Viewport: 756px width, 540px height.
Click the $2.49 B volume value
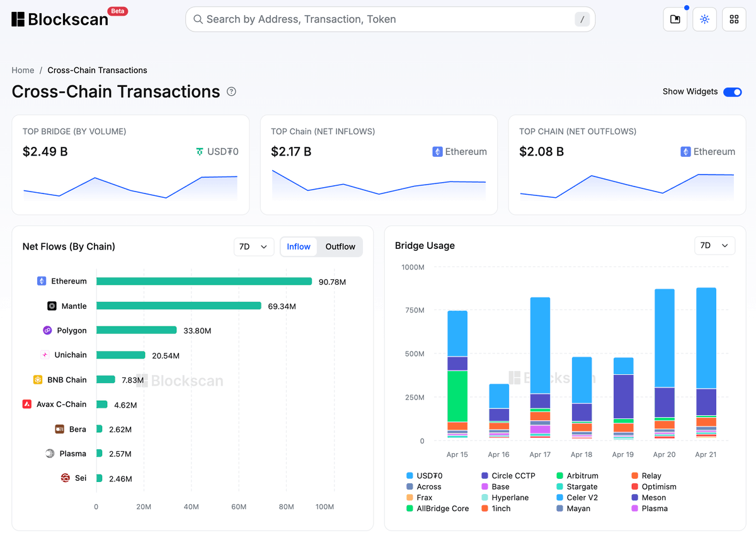[x=45, y=152]
